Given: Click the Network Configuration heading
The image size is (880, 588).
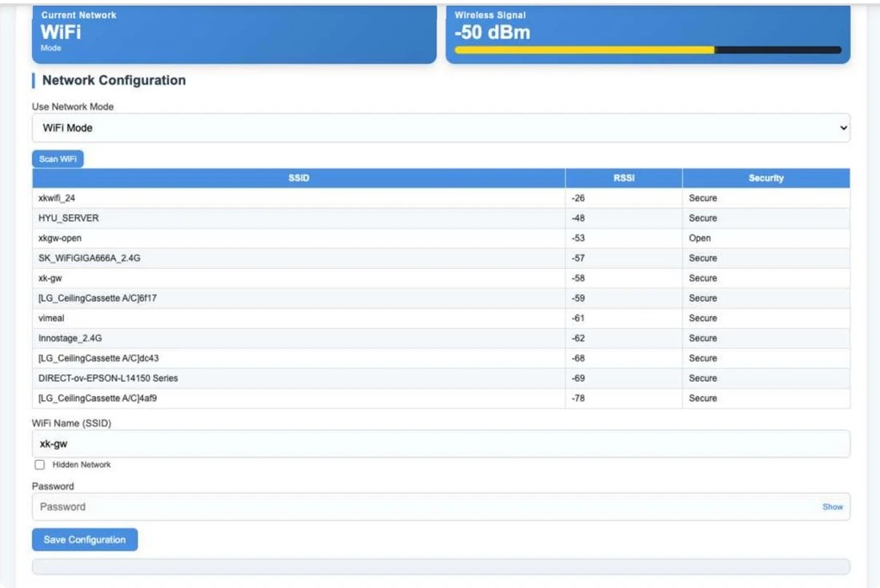Looking at the screenshot, I should click(x=114, y=80).
